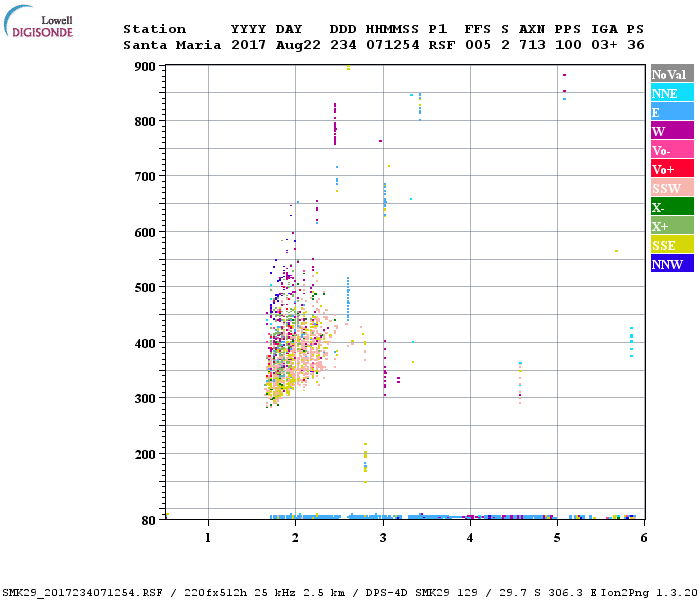Select the IGA value 03+
The image size is (700, 600).
coord(604,45)
